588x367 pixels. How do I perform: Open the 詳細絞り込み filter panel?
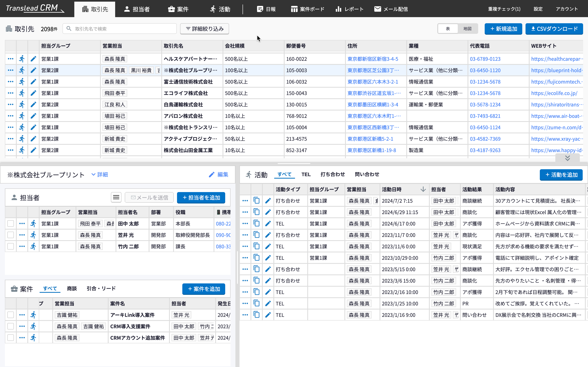[204, 28]
